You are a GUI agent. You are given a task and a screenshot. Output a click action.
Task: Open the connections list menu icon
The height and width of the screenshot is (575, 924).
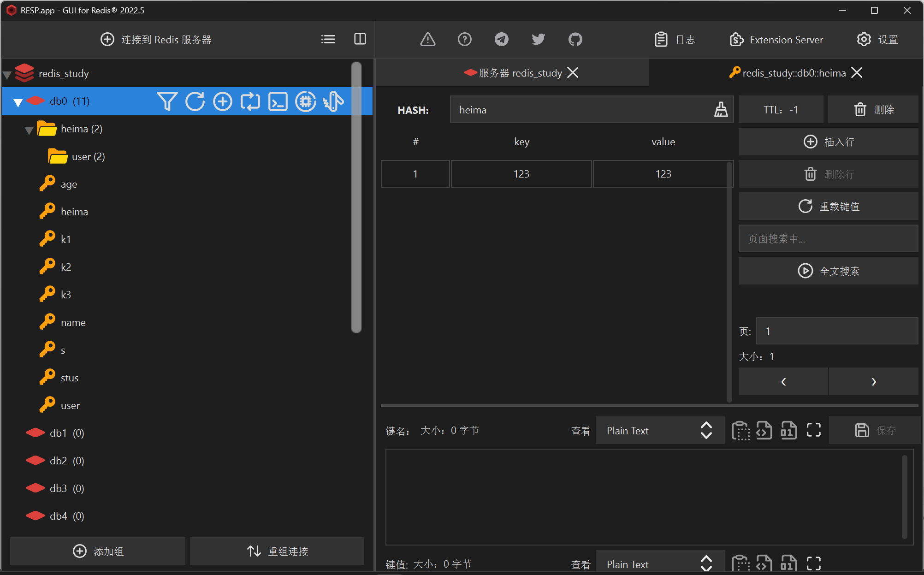pyautogui.click(x=328, y=40)
